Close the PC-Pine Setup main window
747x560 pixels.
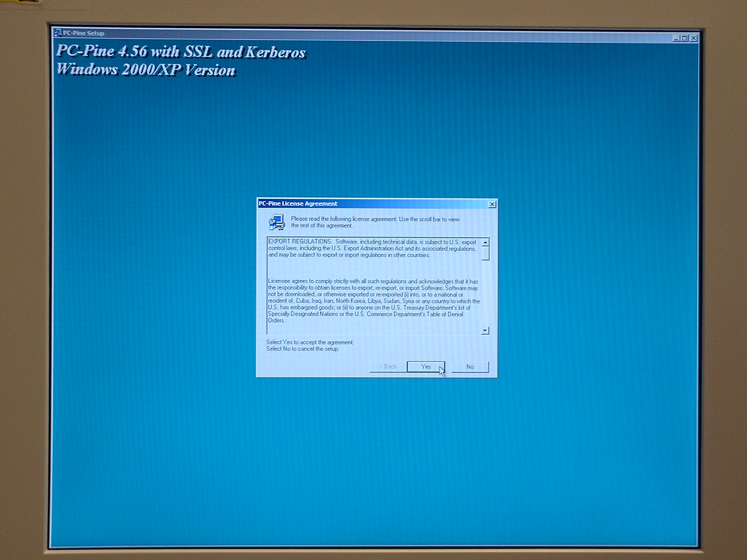pyautogui.click(x=693, y=38)
